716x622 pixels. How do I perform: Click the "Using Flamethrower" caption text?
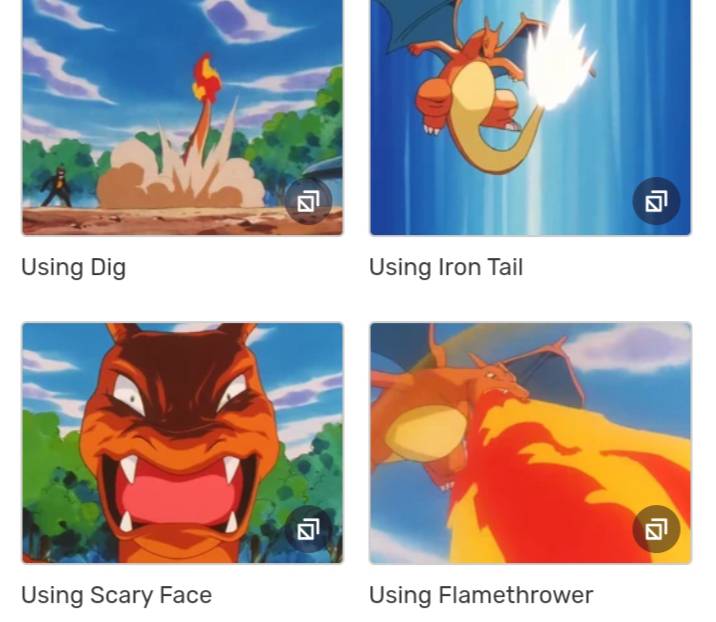481,595
